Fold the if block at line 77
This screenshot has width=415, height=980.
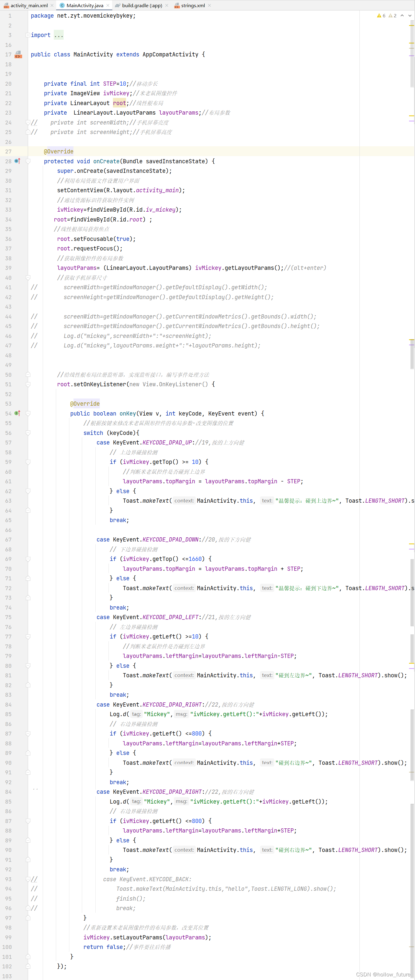tap(28, 636)
